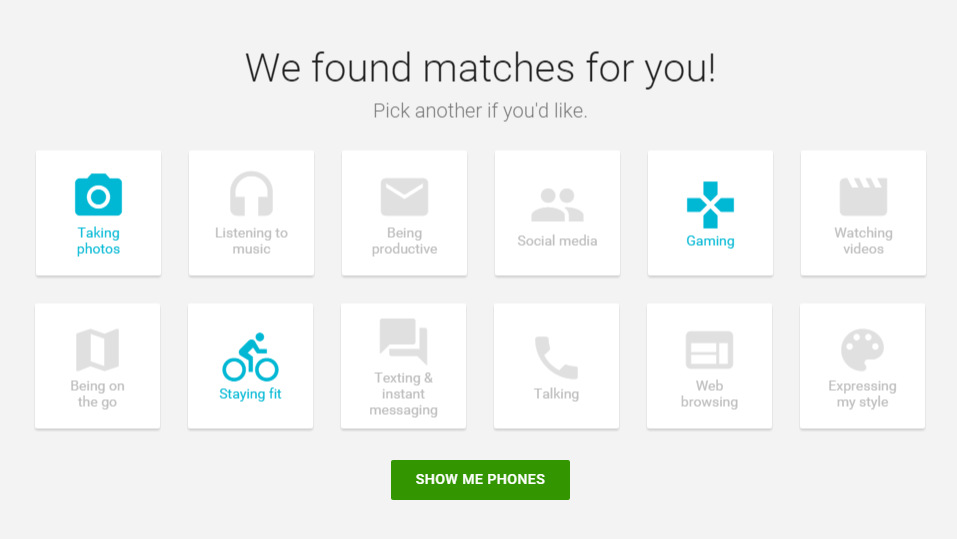Click the paint palette style icon
Image resolution: width=957 pixels, height=539 pixels.
[862, 350]
